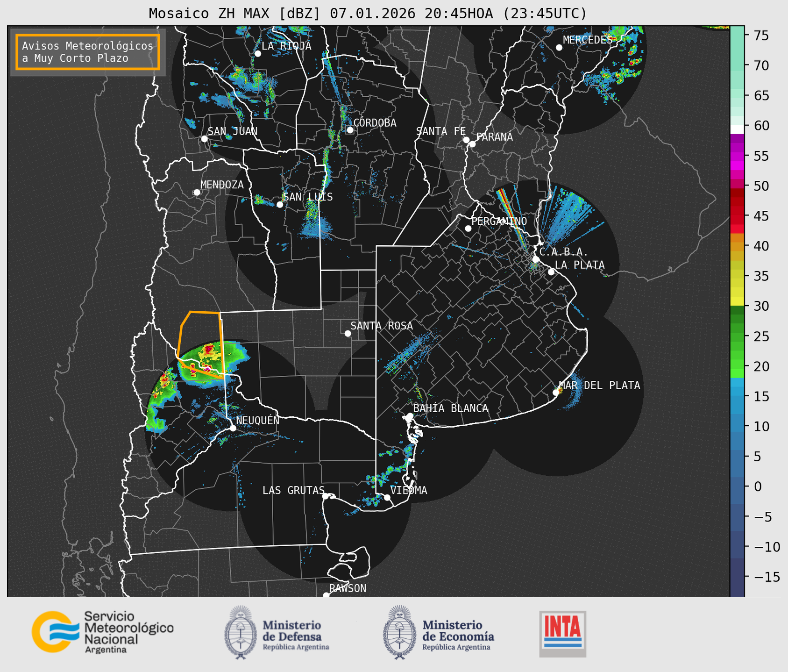Viewport: 788px width, 672px height.
Task: Click the Avisos Meteorológicos legend box
Action: 88,52
